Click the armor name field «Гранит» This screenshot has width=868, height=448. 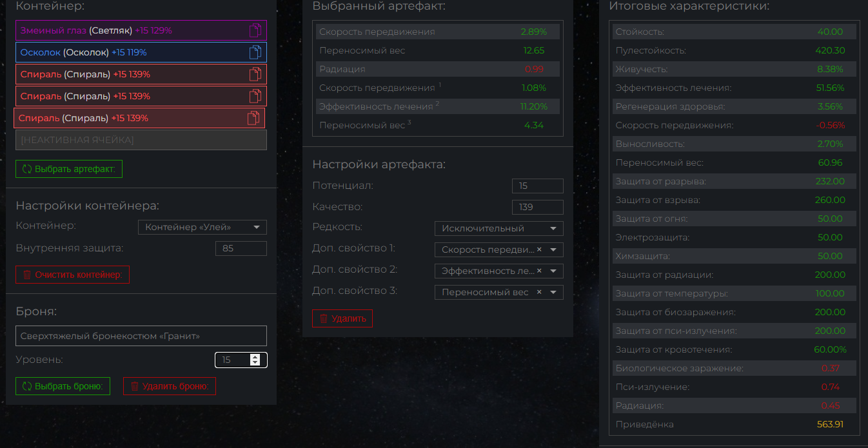[141, 336]
